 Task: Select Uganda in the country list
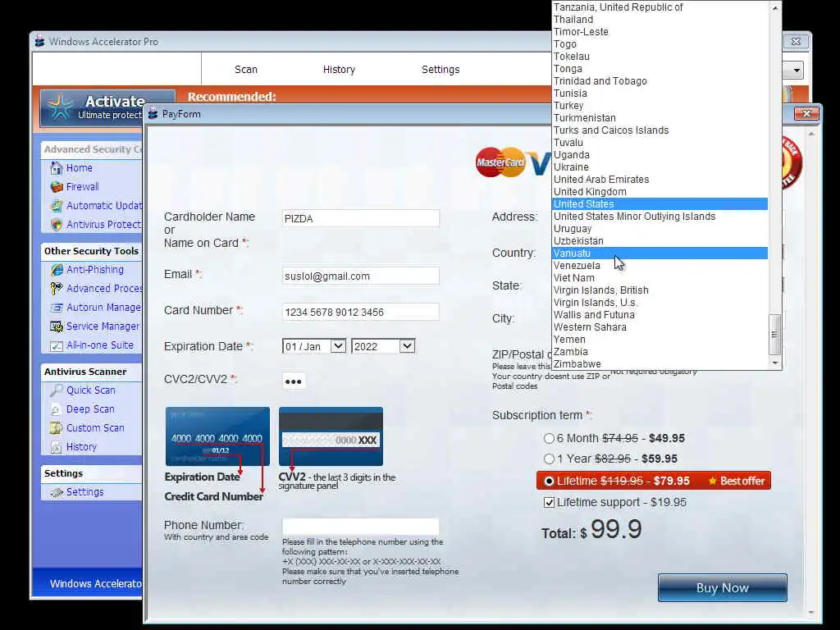pos(660,155)
